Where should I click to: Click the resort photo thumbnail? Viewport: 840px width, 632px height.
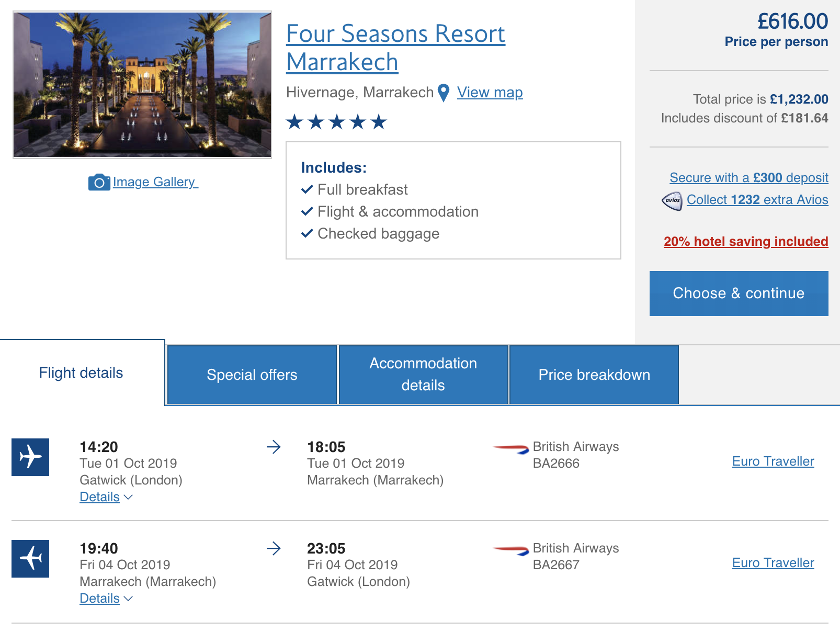click(x=142, y=85)
